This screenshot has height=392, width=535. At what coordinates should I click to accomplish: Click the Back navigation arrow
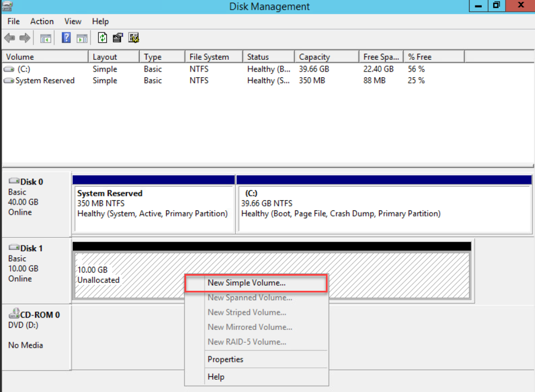(9, 37)
